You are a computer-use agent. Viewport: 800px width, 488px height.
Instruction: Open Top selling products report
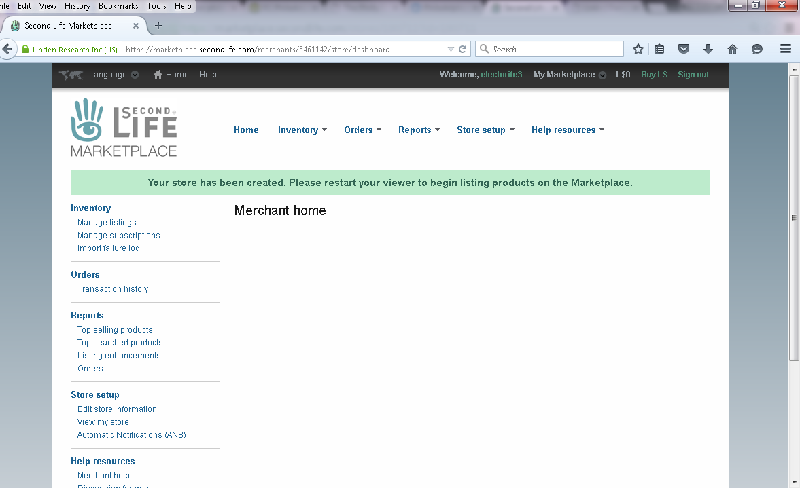(114, 330)
